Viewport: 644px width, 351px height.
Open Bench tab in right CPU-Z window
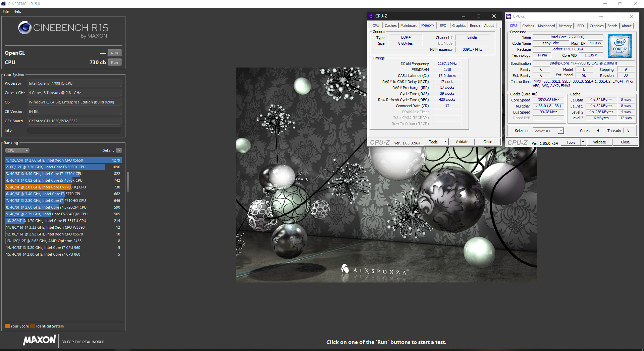612,26
